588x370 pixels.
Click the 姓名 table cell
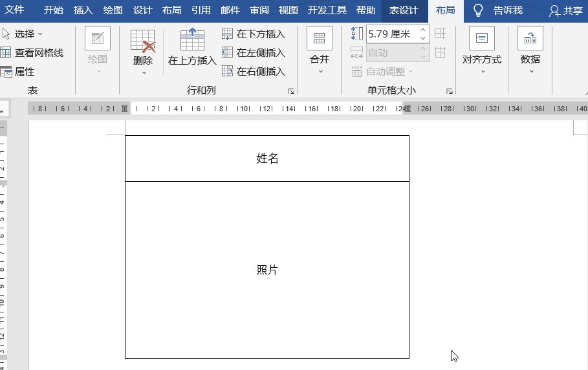267,158
